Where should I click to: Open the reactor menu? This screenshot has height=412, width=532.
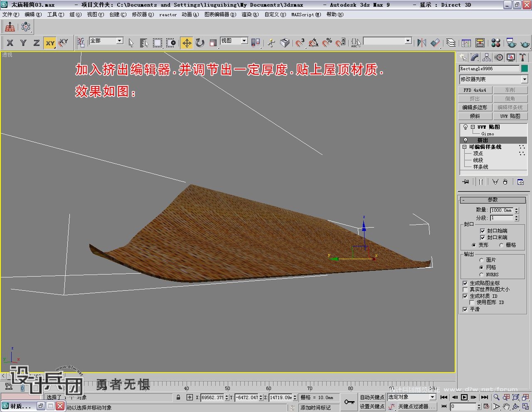(x=168, y=14)
